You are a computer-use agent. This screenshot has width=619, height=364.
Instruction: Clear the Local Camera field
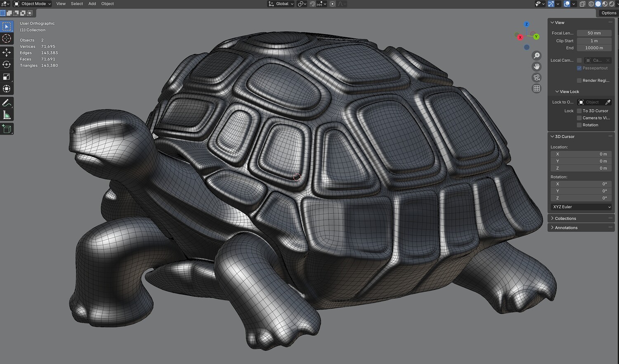(608, 60)
